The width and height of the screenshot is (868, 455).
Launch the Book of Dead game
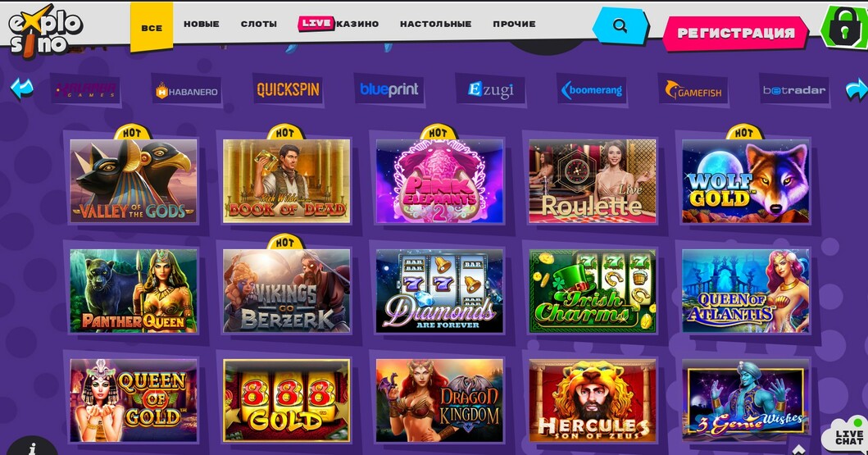286,181
